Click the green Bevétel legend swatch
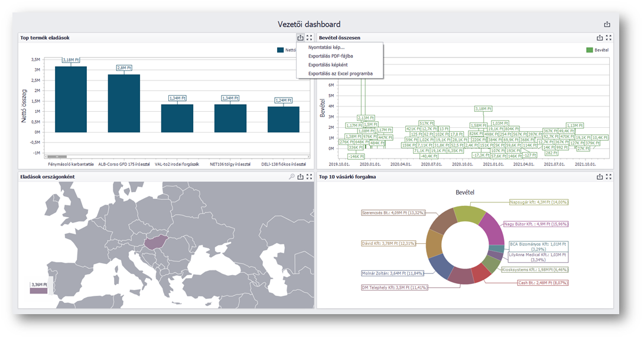Image resolution: width=644 pixels, height=339 pixels. pyautogui.click(x=589, y=50)
